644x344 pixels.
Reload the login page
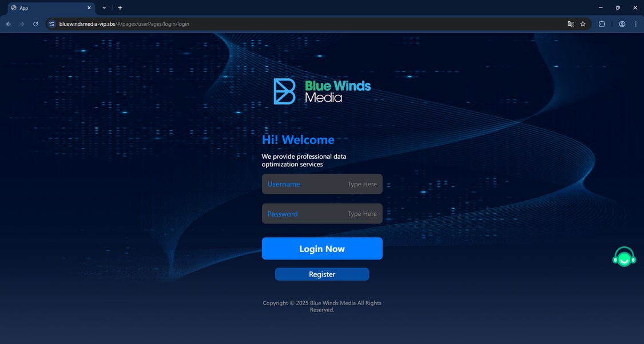click(x=35, y=24)
